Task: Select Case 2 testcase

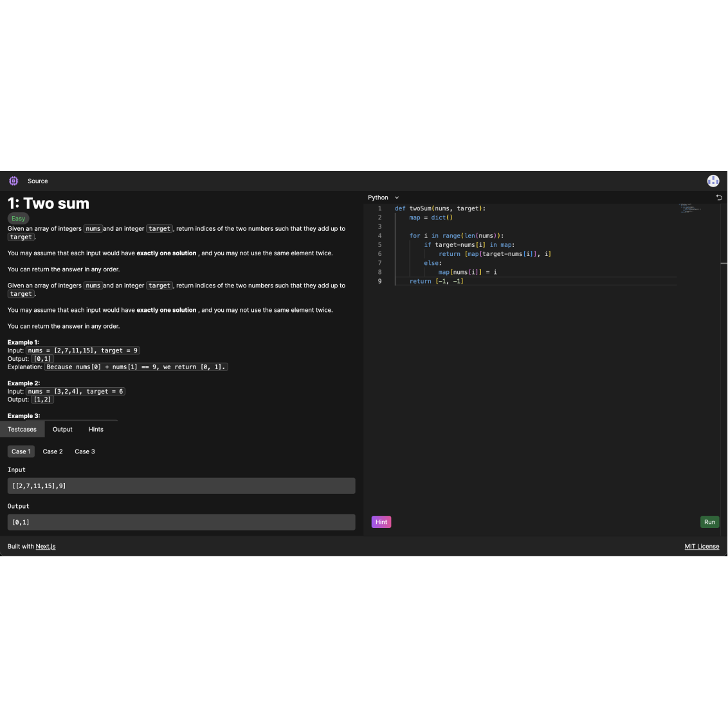Action: [52, 451]
